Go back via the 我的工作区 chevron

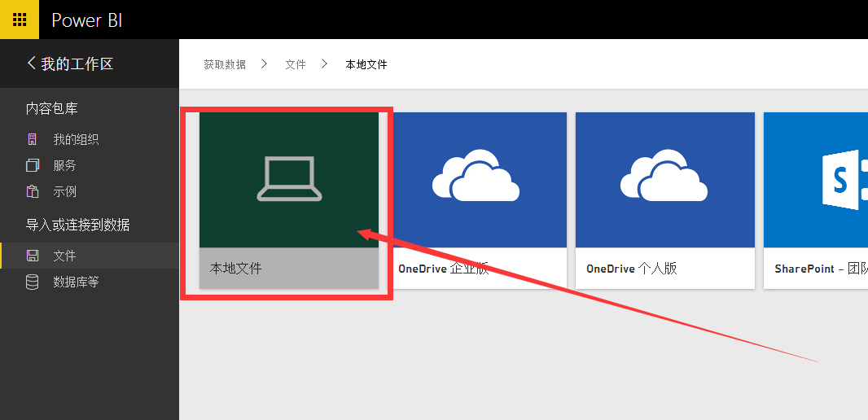click(x=31, y=63)
